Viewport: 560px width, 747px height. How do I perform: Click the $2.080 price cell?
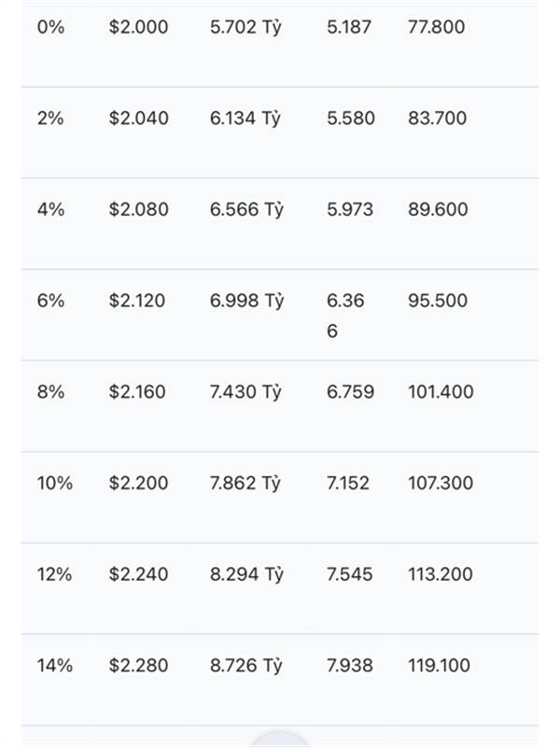(138, 210)
